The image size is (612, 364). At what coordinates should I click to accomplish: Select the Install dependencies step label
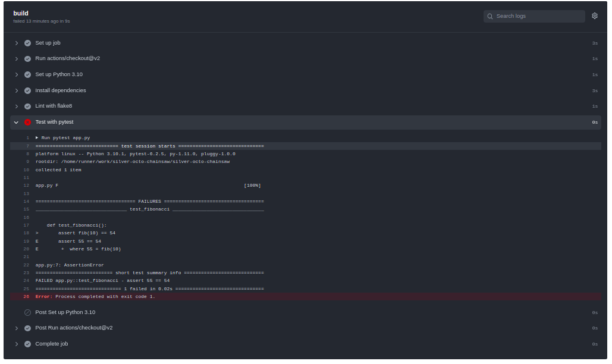coord(61,90)
